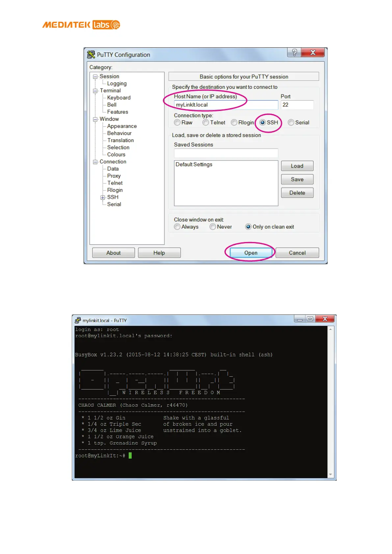Viewport: 392px width, 554px height.
Task: Open the Behaviour settings category
Action: tap(119, 133)
